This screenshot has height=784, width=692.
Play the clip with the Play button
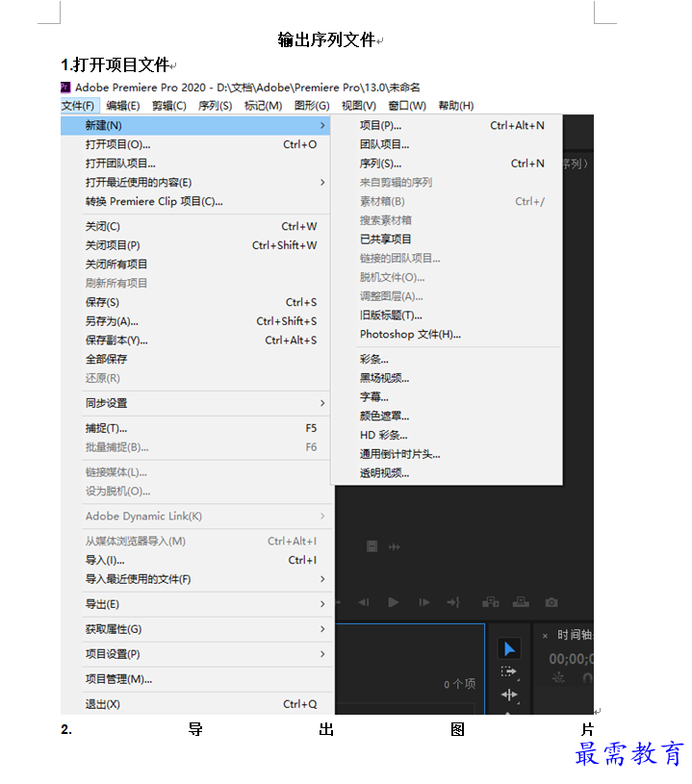pyautogui.click(x=394, y=602)
